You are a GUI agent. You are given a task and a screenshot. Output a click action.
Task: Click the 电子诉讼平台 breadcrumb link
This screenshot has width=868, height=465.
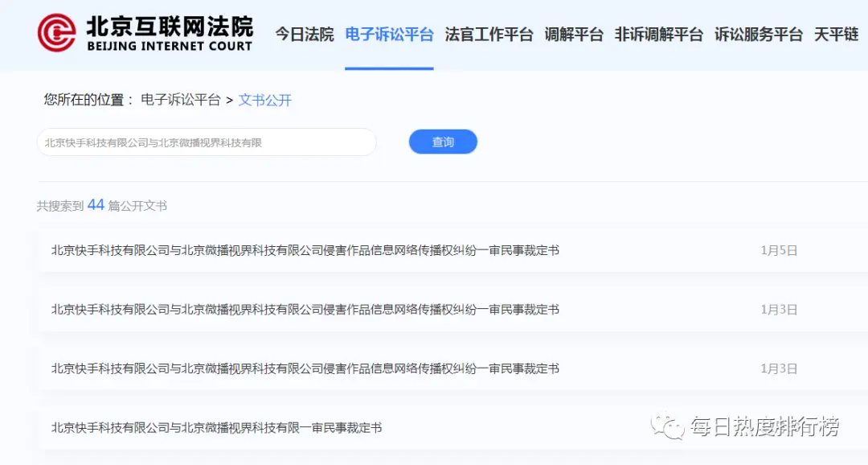click(181, 100)
